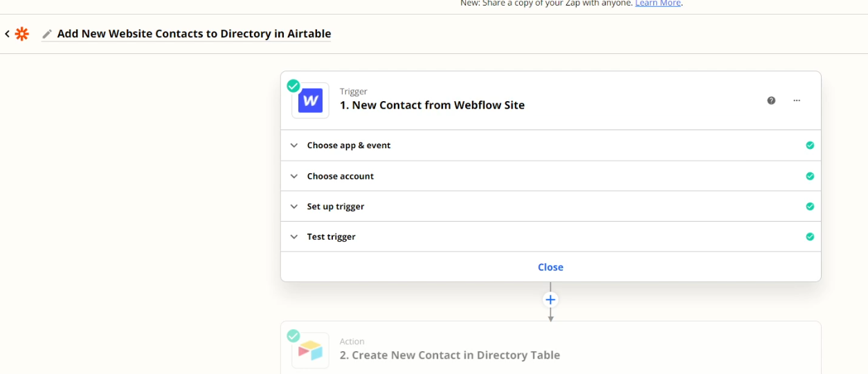Open Zapier home via orange logo
The width and height of the screenshot is (868, 374).
(22, 34)
